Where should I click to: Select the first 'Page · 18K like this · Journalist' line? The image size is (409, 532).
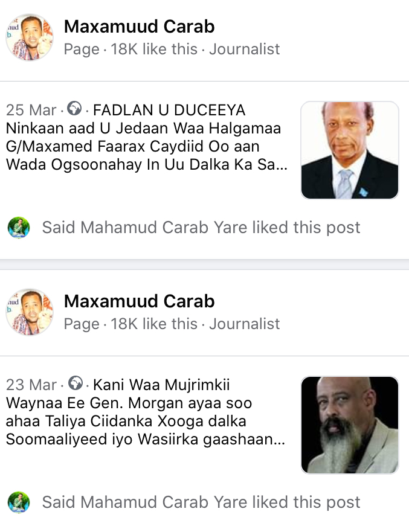click(172, 49)
